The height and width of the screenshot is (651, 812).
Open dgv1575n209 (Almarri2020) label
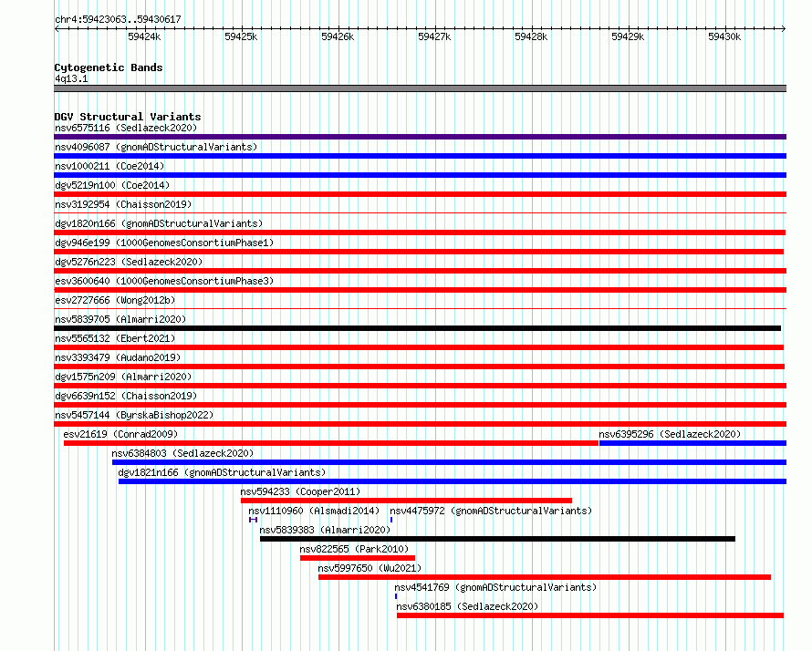point(123,377)
